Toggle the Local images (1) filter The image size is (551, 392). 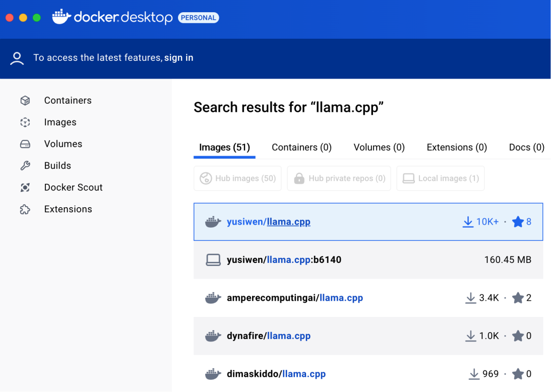(x=440, y=178)
